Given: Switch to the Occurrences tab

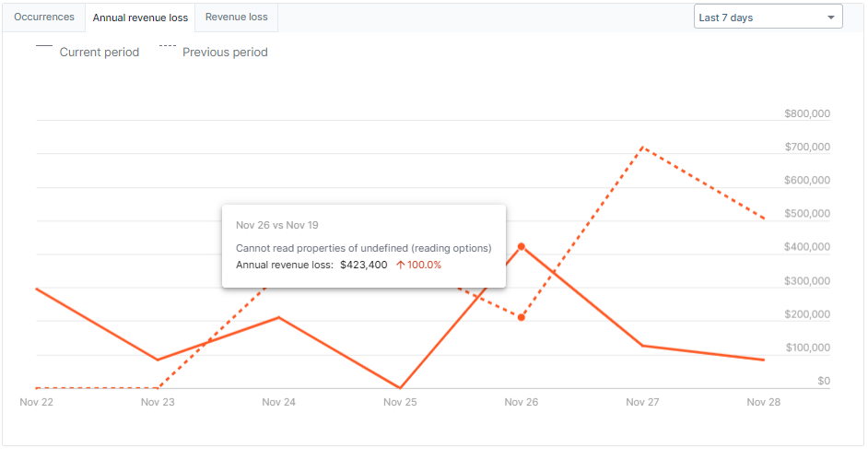Looking at the screenshot, I should (x=43, y=18).
